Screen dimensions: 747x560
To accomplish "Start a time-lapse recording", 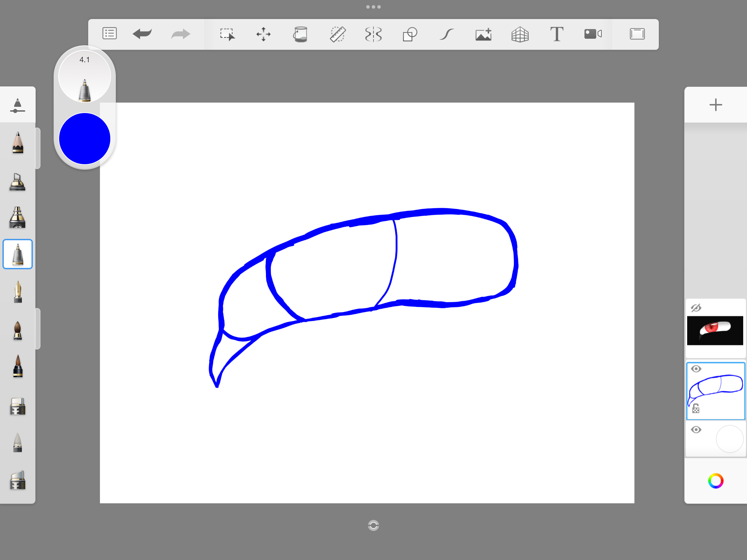I will pos(593,34).
